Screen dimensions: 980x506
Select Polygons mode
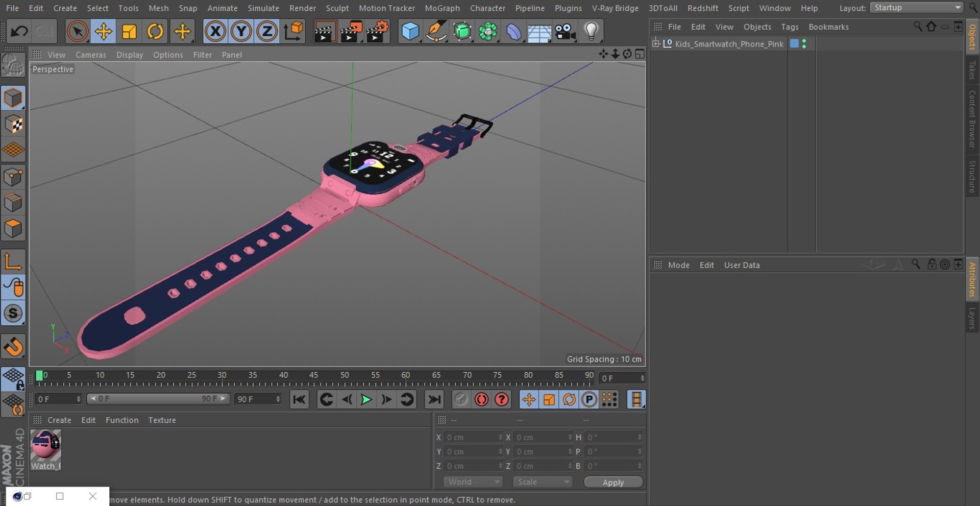coord(13,229)
